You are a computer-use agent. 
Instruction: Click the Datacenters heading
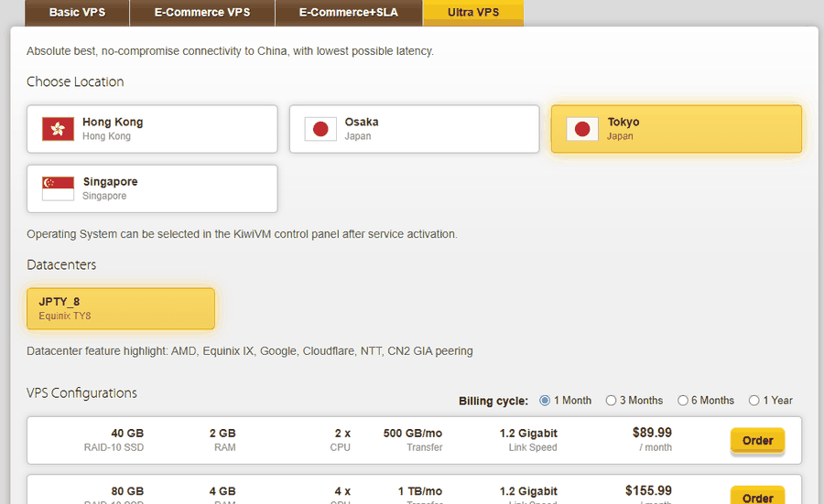pos(61,264)
